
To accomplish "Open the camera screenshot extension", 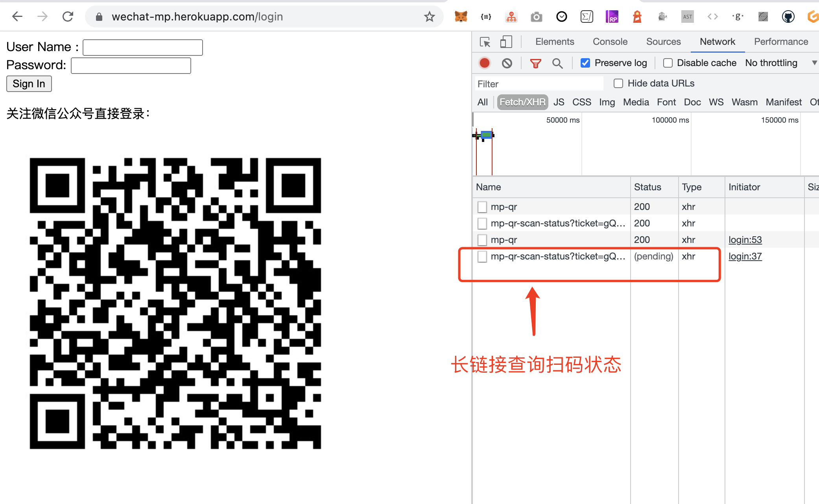I will [536, 17].
